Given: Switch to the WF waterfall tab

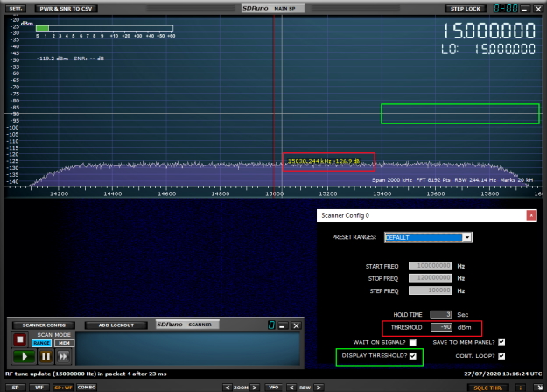Looking at the screenshot, I should pyautogui.click(x=39, y=388).
